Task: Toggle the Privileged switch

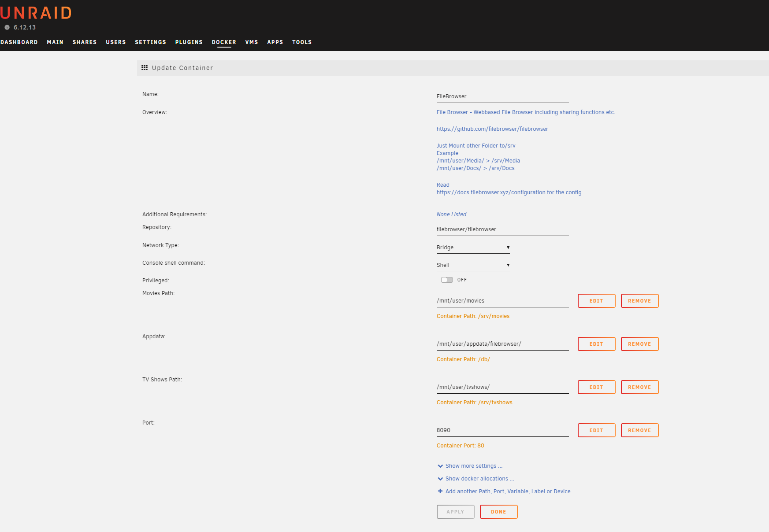Action: click(447, 280)
